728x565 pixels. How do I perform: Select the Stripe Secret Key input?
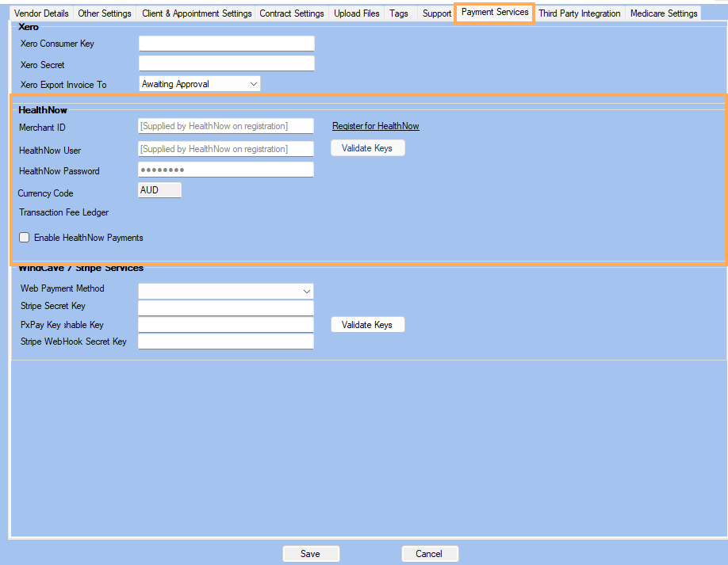tap(226, 308)
